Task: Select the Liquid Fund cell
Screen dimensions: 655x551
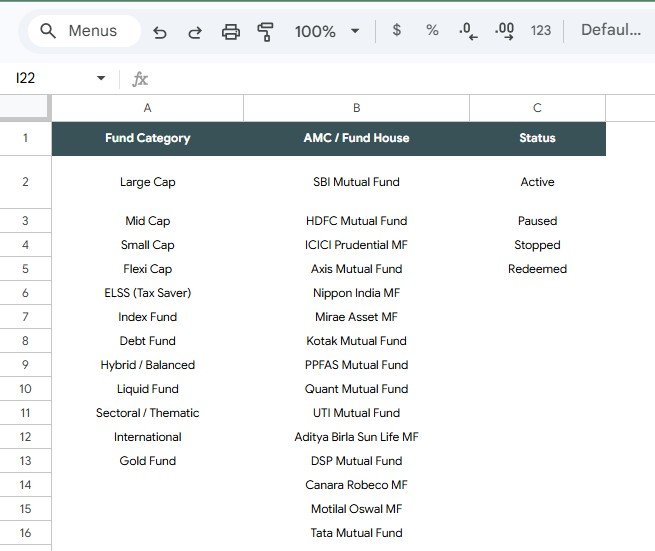Action: [147, 389]
